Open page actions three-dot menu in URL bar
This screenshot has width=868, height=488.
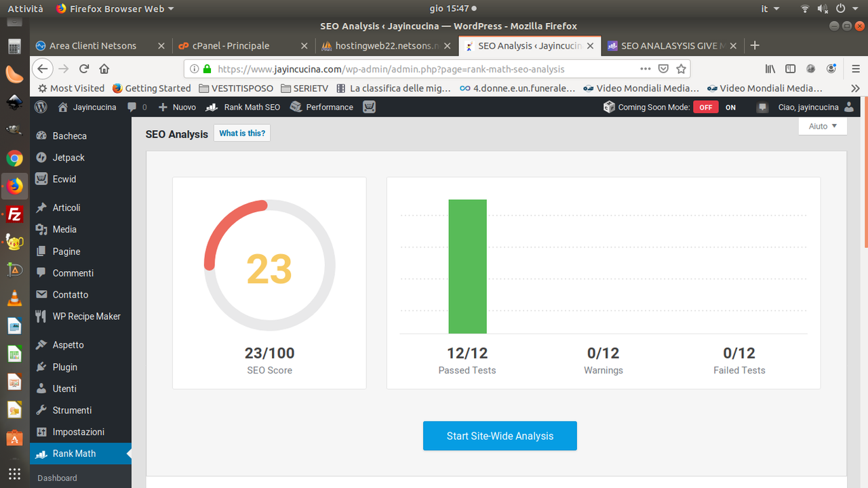click(x=646, y=68)
